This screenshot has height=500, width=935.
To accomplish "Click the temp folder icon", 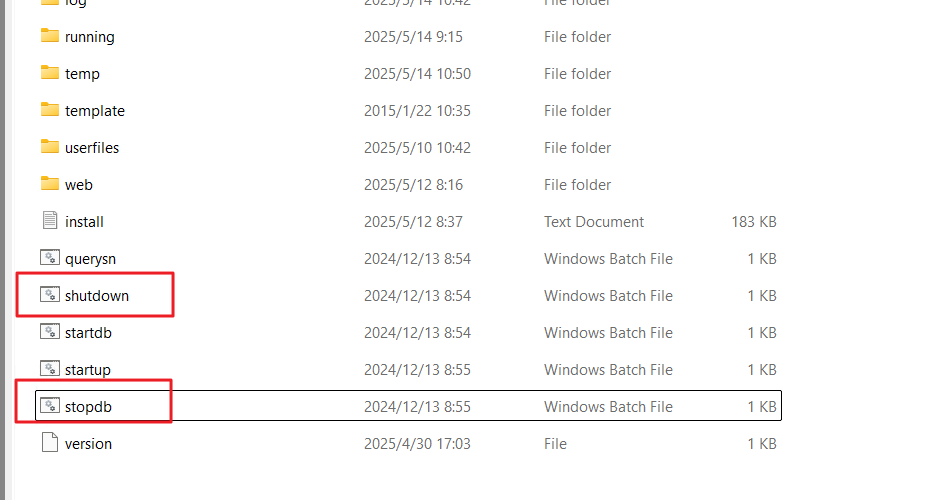I will [x=49, y=73].
